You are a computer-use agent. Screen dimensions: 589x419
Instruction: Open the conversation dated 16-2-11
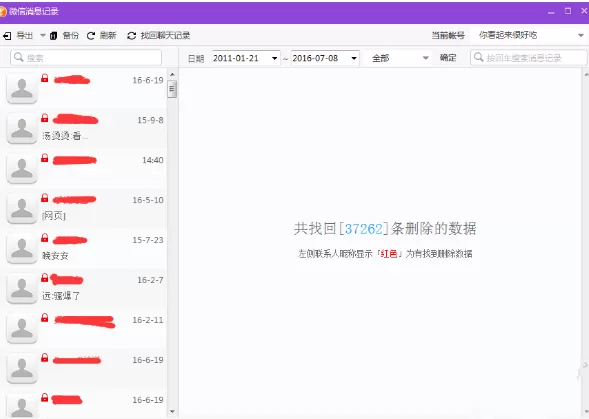pos(85,328)
